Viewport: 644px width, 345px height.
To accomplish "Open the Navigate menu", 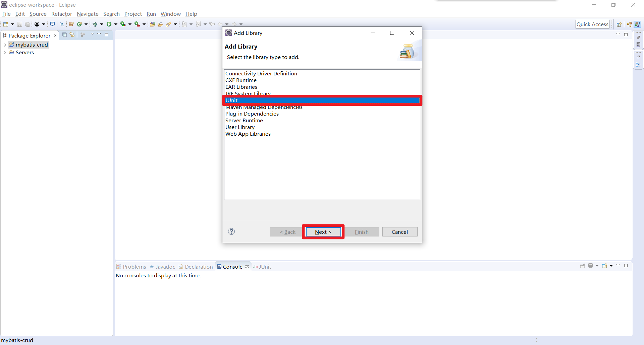I will pyautogui.click(x=88, y=14).
